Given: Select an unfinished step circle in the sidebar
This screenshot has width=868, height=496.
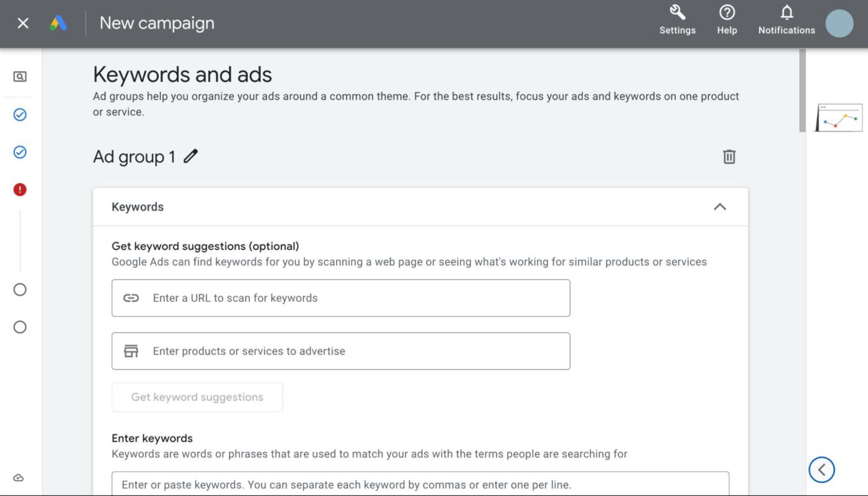Looking at the screenshot, I should [19, 290].
